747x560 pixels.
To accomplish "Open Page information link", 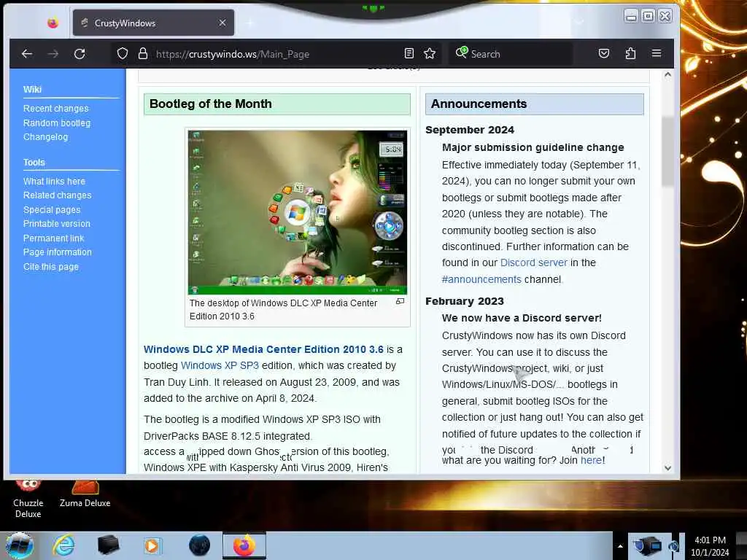I will pos(57,252).
